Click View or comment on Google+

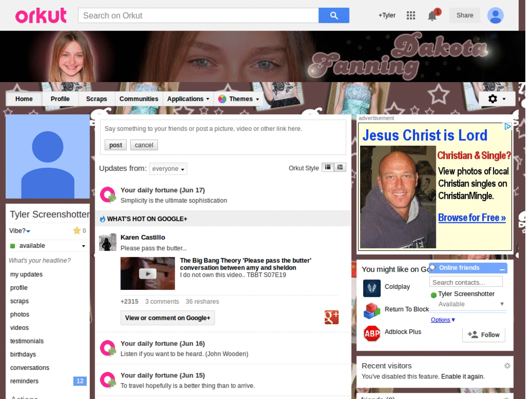click(x=168, y=318)
